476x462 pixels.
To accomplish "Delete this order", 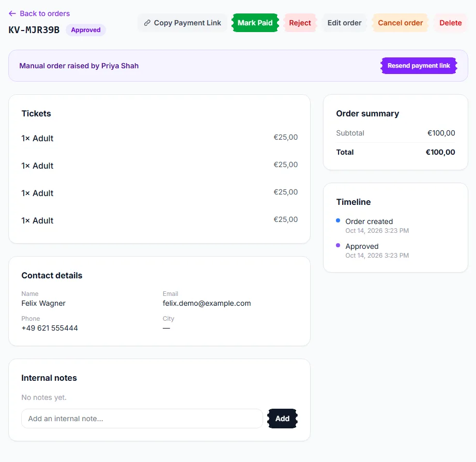I will [451, 23].
